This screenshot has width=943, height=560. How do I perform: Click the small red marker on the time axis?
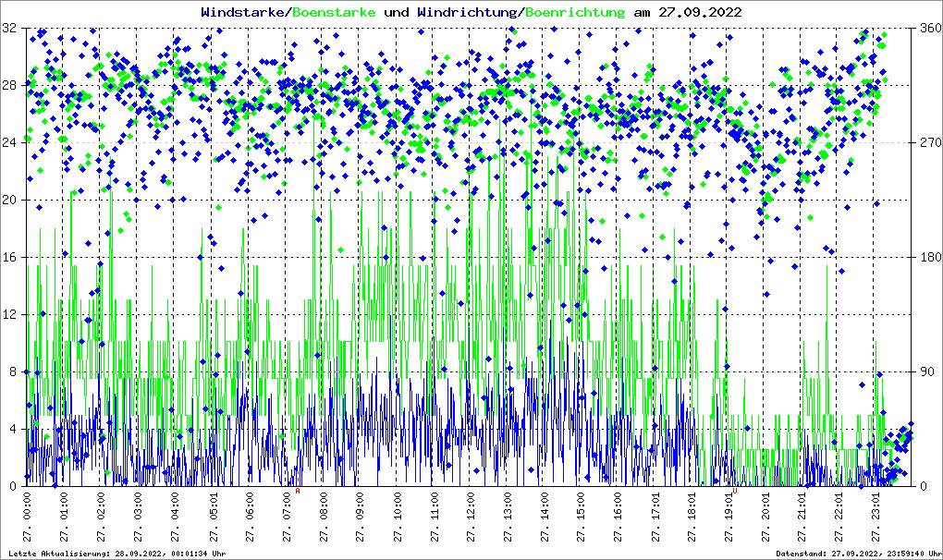298,491
